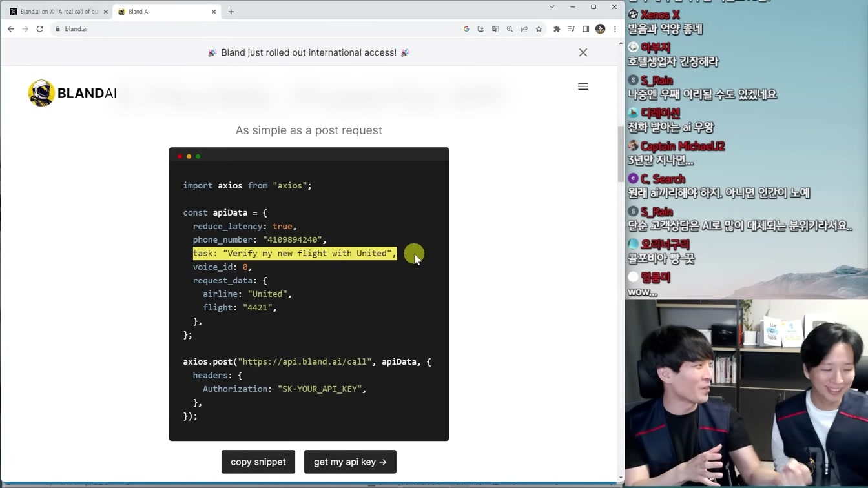Open the media control playlist icon
Screen dimensions: 868x488
(x=571, y=29)
